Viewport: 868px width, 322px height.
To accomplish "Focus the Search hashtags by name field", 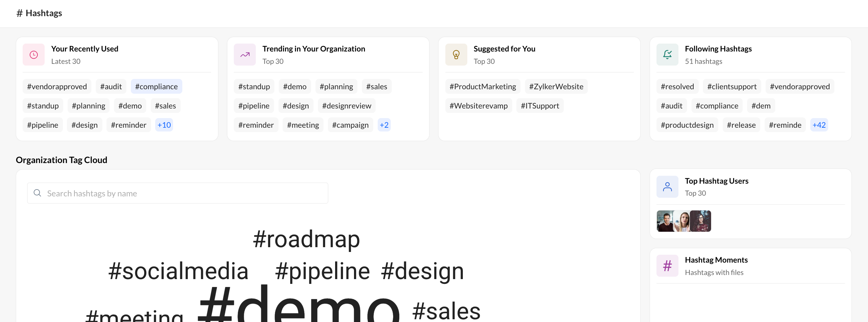I will pyautogui.click(x=178, y=193).
